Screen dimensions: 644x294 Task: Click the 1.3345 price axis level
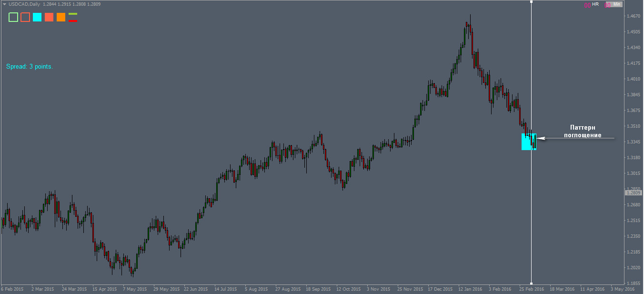[x=634, y=142]
